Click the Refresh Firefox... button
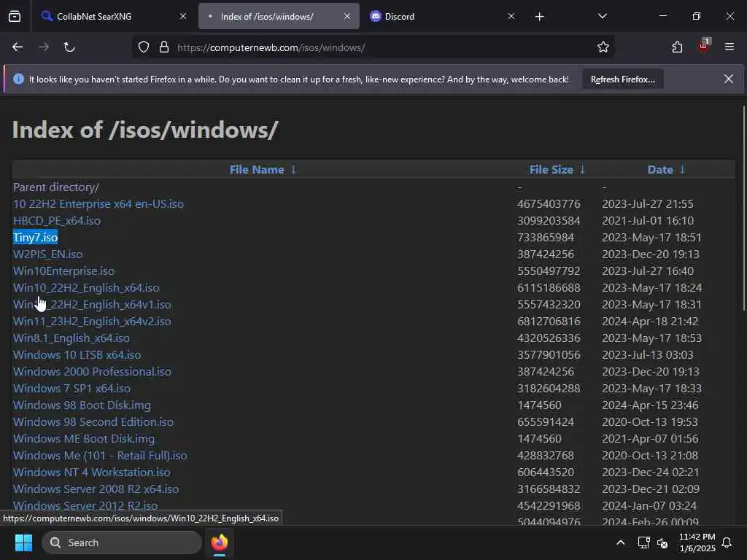The height and width of the screenshot is (560, 747). (x=623, y=79)
